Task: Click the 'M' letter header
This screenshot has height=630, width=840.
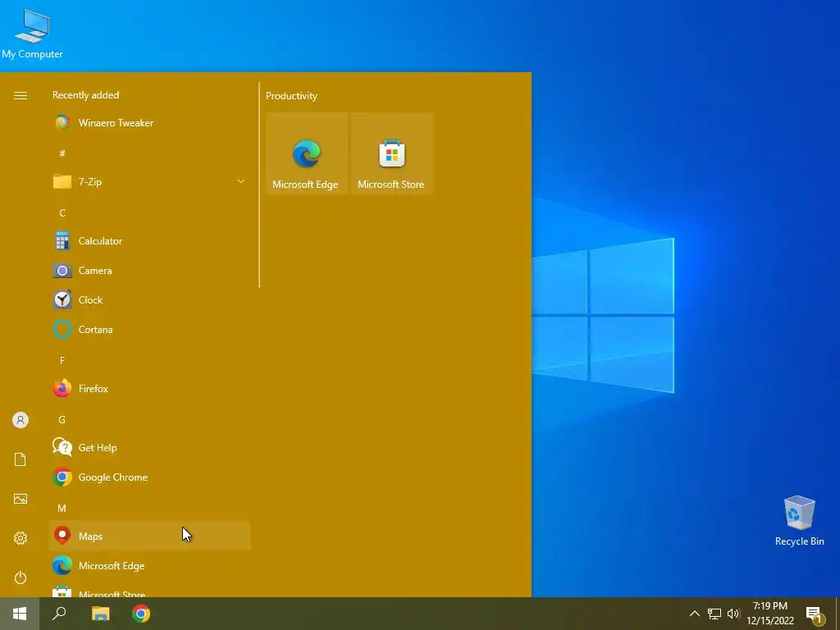Action: pos(62,508)
